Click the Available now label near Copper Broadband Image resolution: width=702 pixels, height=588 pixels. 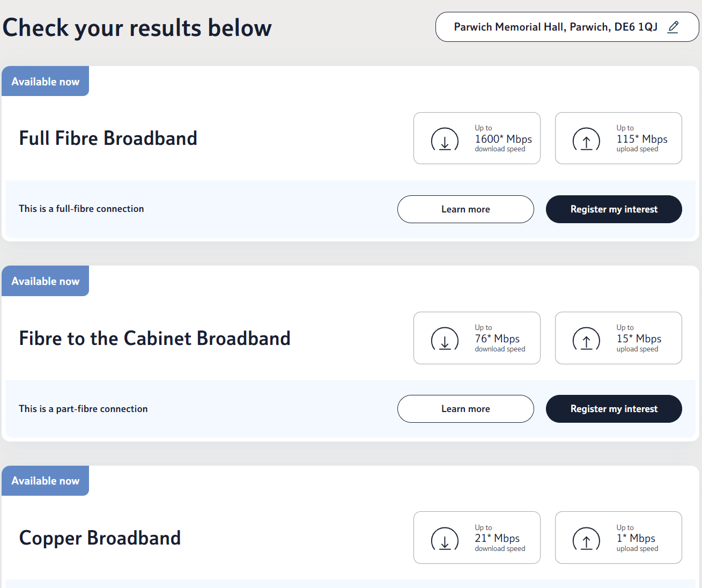point(45,481)
